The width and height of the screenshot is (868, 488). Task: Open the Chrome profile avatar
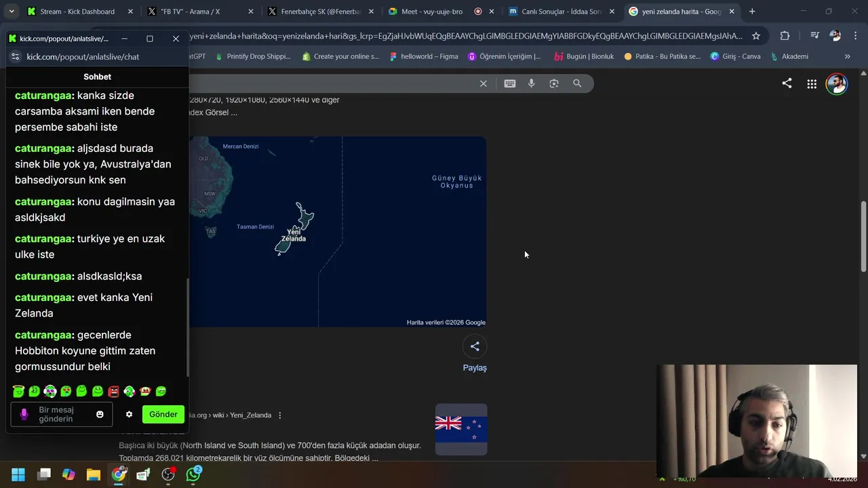(x=835, y=36)
